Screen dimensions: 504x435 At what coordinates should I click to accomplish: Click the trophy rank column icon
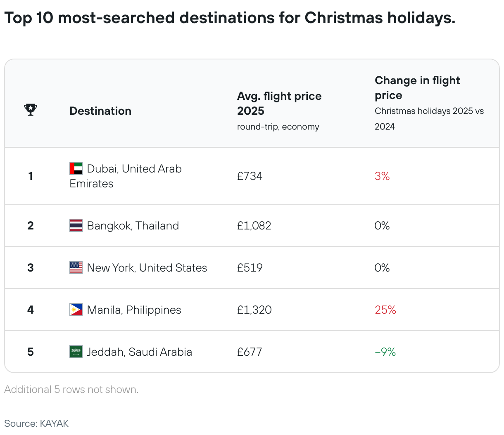pyautogui.click(x=31, y=110)
